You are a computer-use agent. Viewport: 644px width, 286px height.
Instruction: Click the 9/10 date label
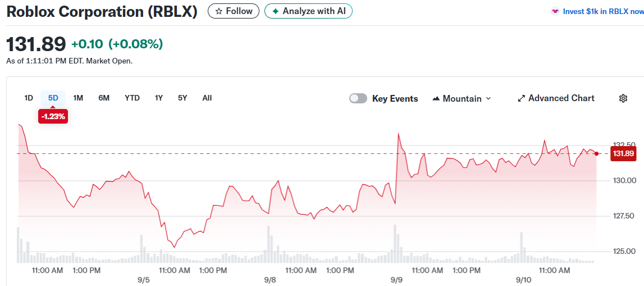pyautogui.click(x=524, y=280)
